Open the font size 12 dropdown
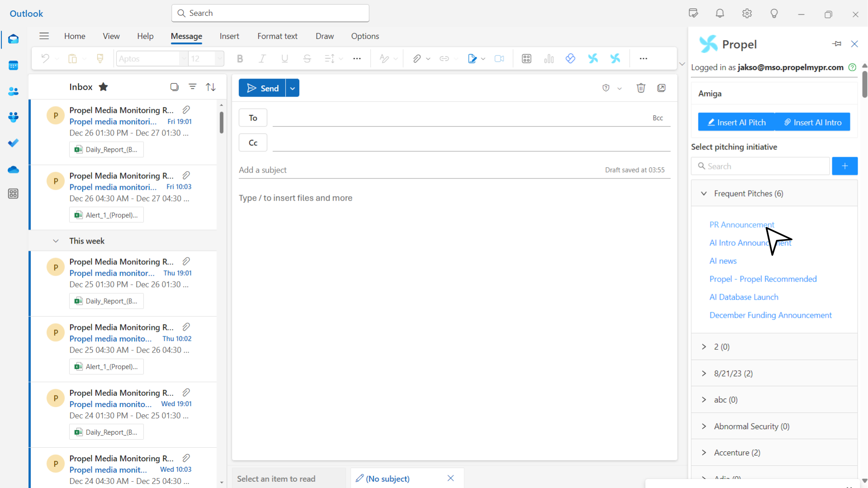 point(219,59)
